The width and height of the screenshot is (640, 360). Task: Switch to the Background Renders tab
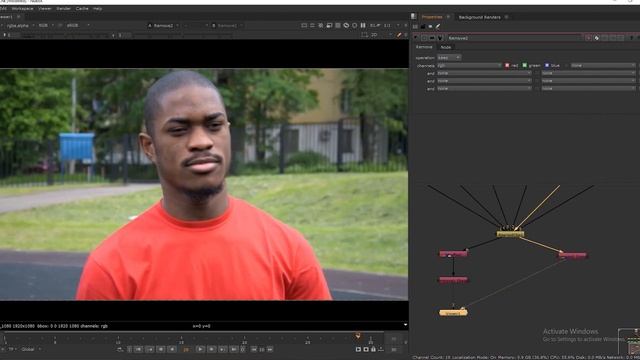tap(479, 17)
